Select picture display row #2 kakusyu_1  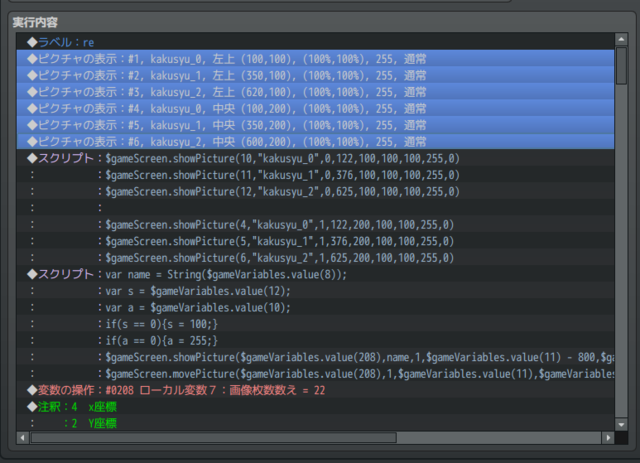click(315, 76)
